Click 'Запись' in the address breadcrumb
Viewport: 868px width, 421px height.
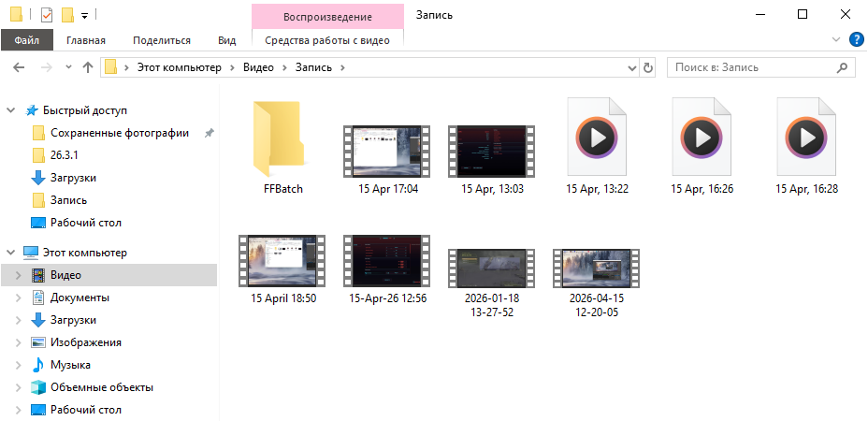[x=313, y=67]
